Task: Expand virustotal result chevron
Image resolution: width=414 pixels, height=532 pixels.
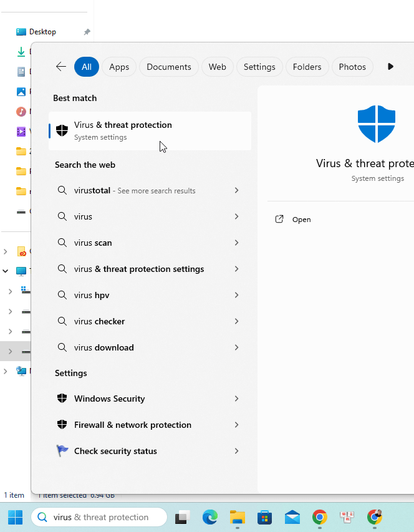Action: [237, 190]
